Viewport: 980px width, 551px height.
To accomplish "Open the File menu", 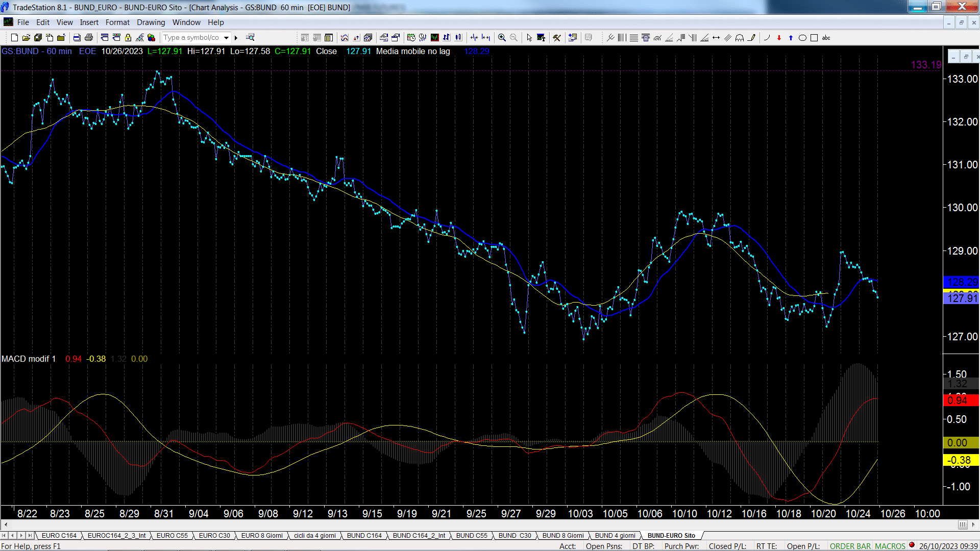I will click(x=23, y=22).
